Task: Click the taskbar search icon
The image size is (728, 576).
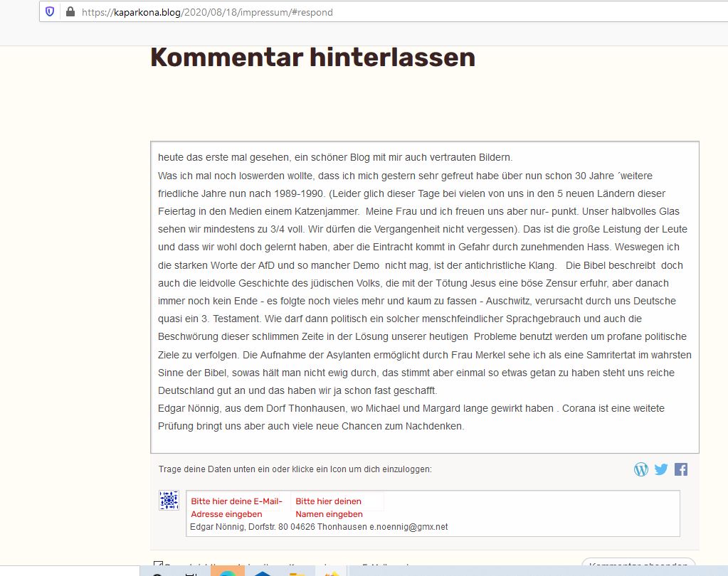Action: tap(158, 572)
